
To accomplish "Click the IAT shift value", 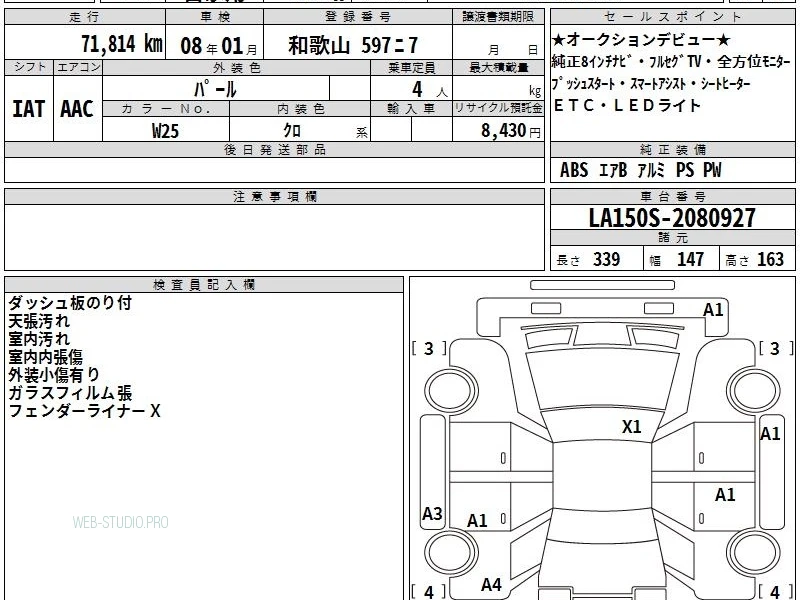I will pos(29,109).
